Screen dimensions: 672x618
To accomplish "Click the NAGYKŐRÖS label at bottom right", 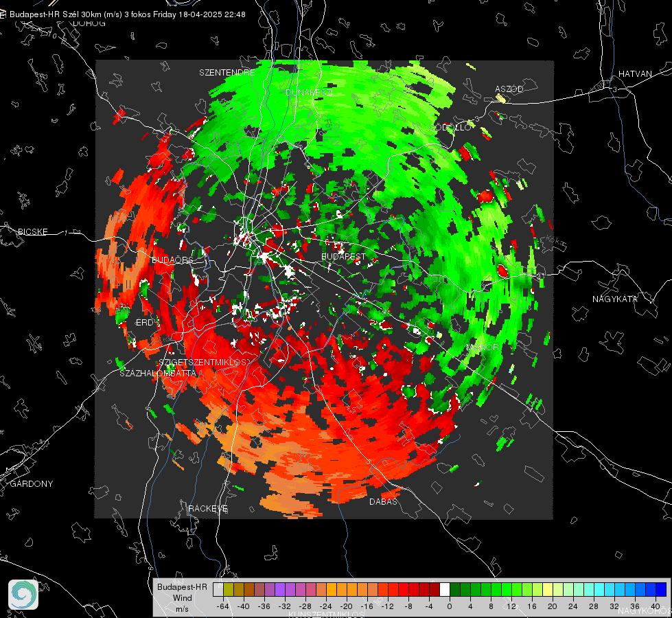I will (645, 610).
